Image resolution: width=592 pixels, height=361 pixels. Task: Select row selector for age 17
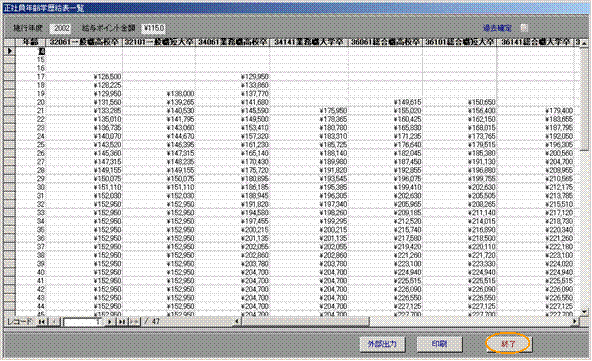point(9,76)
